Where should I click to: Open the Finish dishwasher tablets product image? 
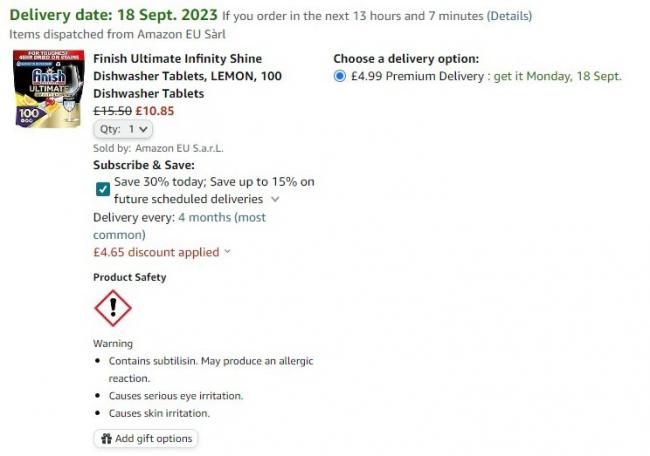click(49, 88)
